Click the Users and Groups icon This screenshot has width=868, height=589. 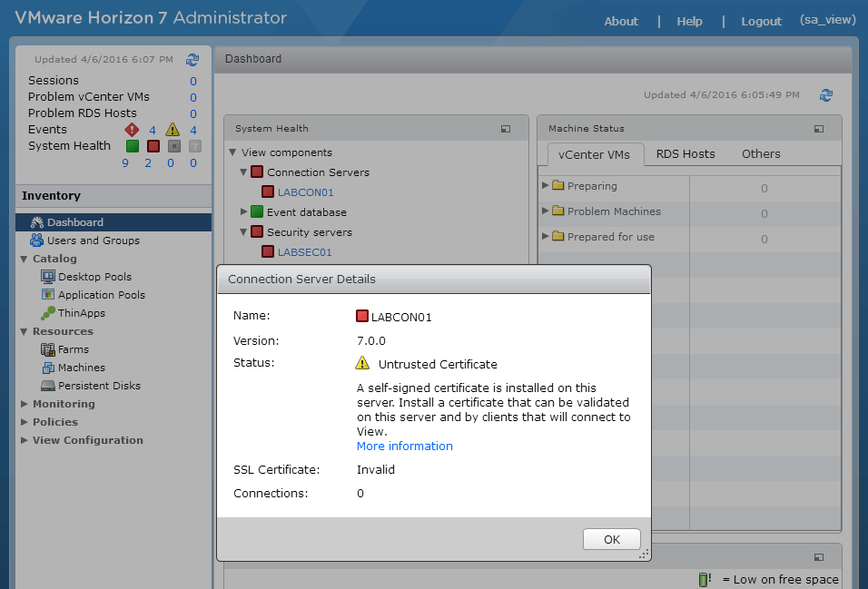tap(36, 241)
